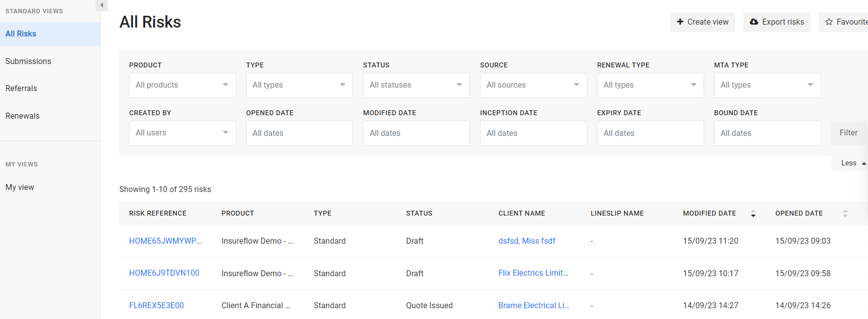This screenshot has width=868, height=319.
Task: Click the star icon to favourite view
Action: [x=829, y=22]
